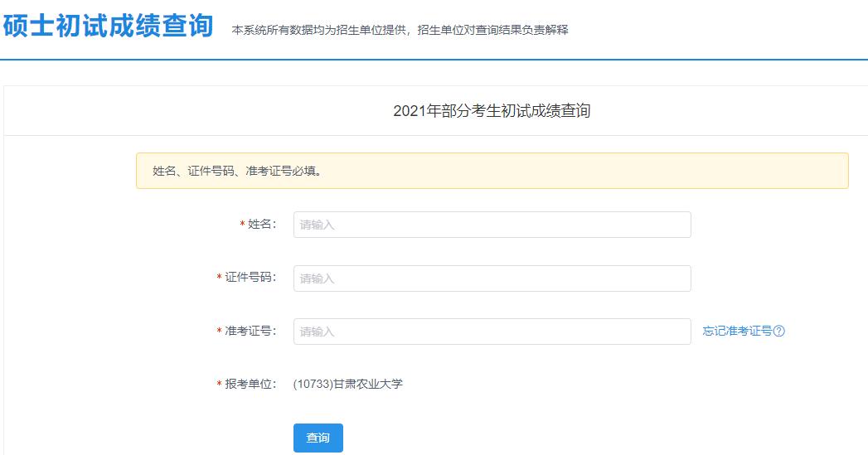The image size is (868, 455).
Task: Click the question mark help icon
Action: tap(778, 331)
